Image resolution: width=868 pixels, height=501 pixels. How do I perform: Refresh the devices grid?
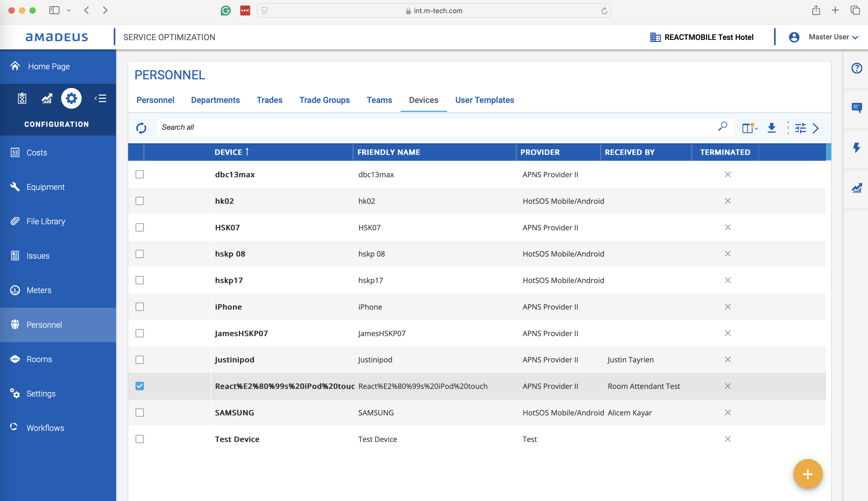click(x=141, y=128)
